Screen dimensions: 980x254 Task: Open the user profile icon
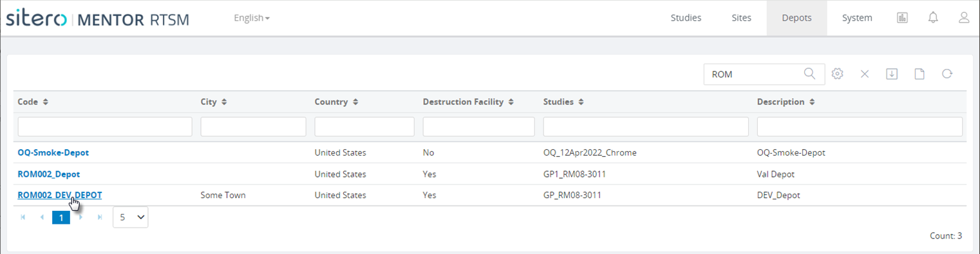pos(964,18)
